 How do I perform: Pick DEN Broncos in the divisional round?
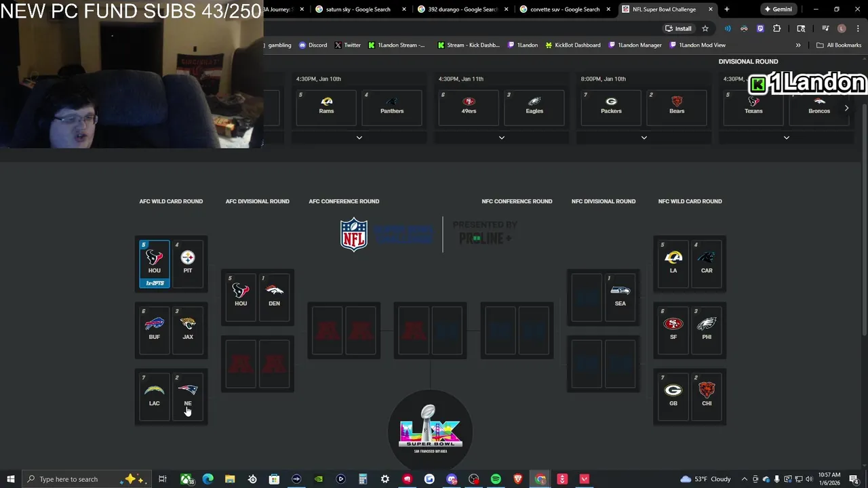[x=274, y=297]
